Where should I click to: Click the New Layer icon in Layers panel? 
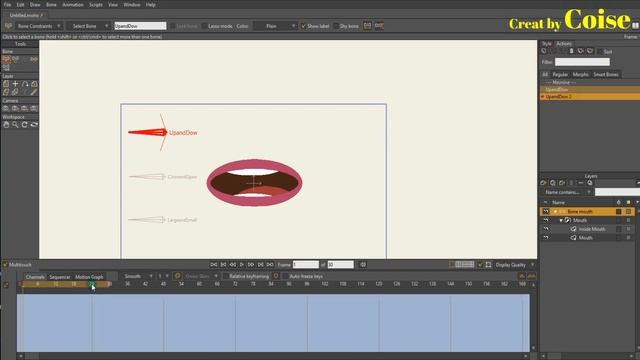click(x=543, y=183)
